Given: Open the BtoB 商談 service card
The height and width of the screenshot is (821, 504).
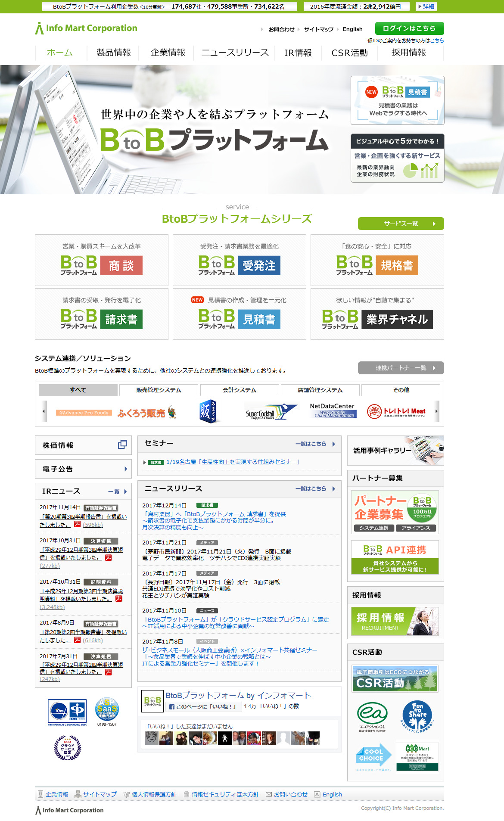Looking at the screenshot, I should 102,260.
